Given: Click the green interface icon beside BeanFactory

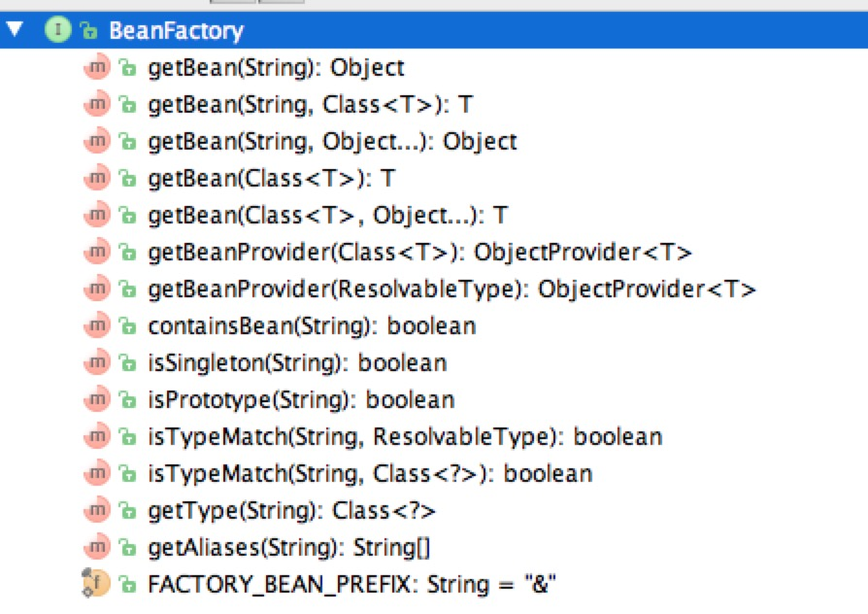Looking at the screenshot, I should (x=57, y=30).
